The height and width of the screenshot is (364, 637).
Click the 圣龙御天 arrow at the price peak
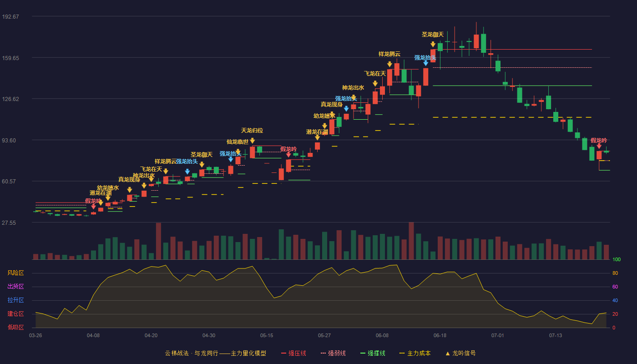coord(433,44)
